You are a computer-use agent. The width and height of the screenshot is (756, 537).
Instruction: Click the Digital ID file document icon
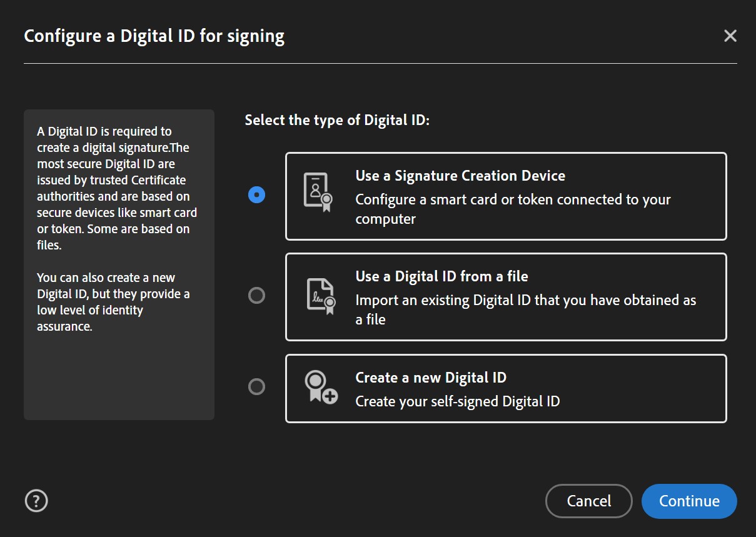coord(319,296)
